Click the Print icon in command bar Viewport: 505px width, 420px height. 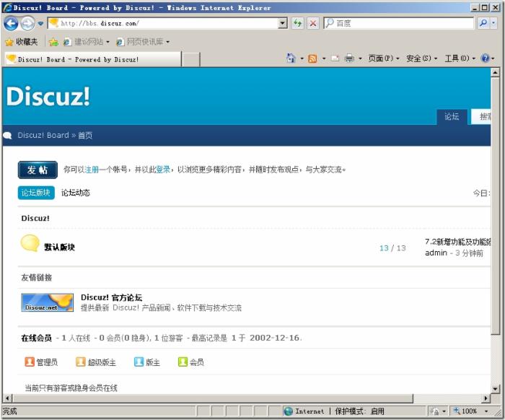point(349,58)
